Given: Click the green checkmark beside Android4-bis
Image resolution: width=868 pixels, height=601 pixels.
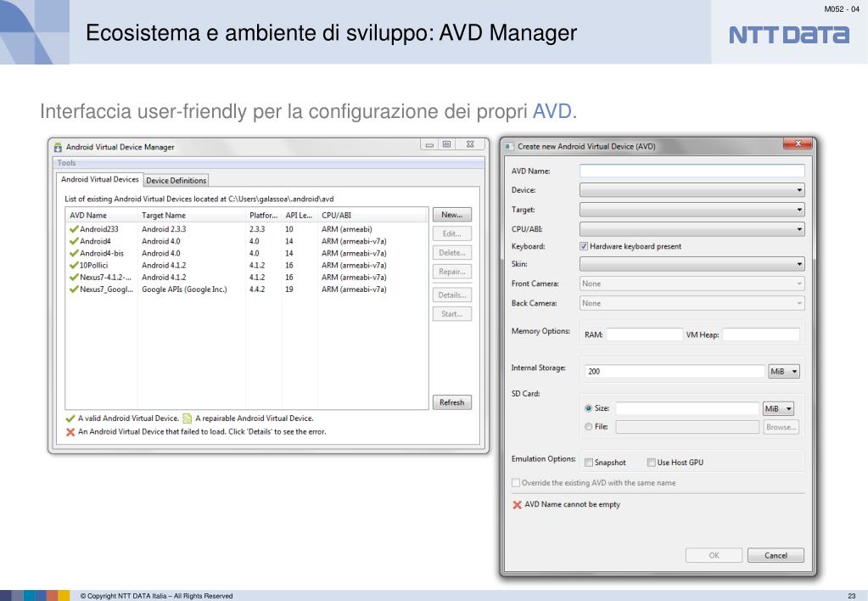Looking at the screenshot, I should tap(74, 253).
